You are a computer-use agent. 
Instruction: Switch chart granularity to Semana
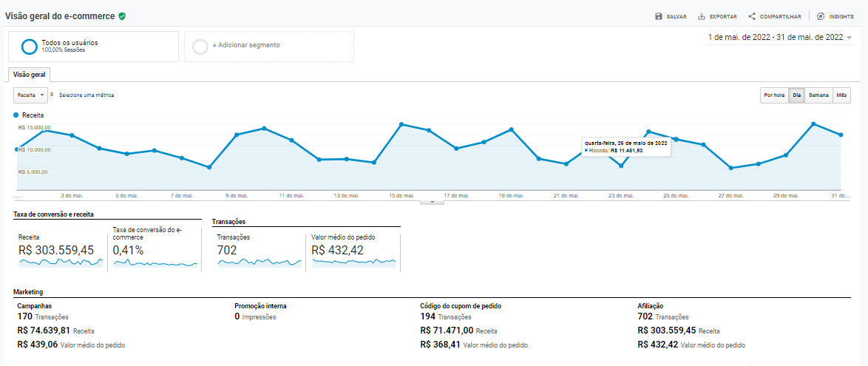coord(818,95)
